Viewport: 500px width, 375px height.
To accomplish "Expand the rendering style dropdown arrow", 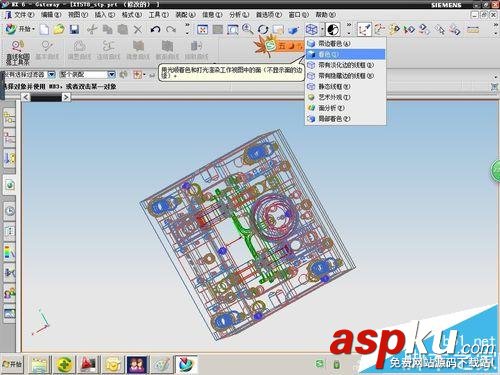I will click(322, 29).
